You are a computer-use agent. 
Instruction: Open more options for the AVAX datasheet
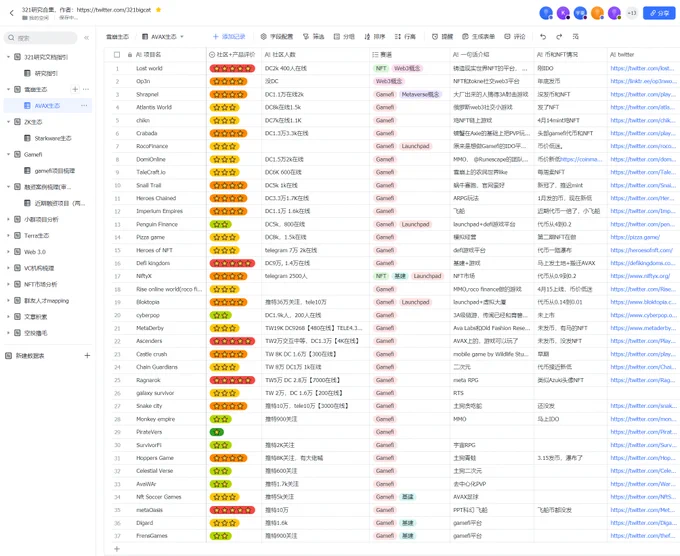point(84,106)
